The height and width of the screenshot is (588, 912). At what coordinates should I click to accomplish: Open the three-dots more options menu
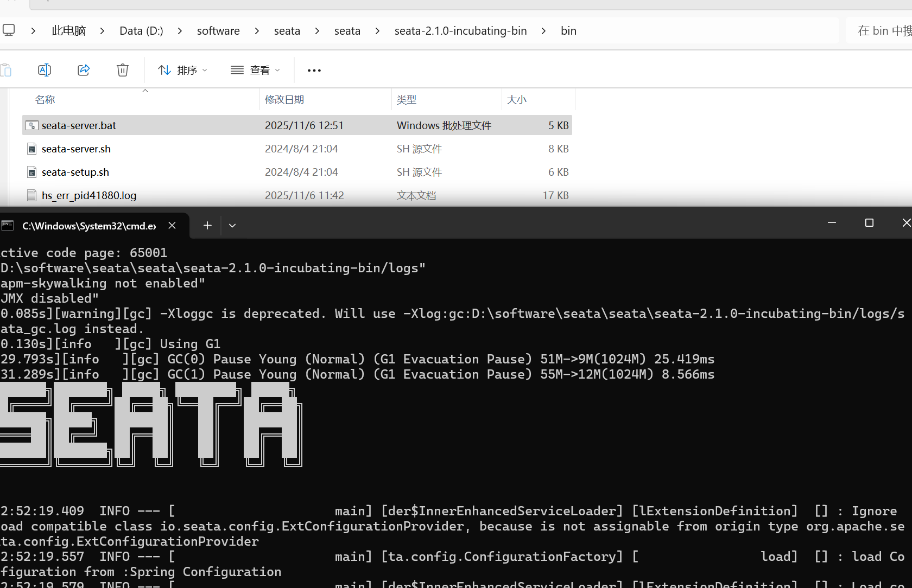pyautogui.click(x=314, y=71)
